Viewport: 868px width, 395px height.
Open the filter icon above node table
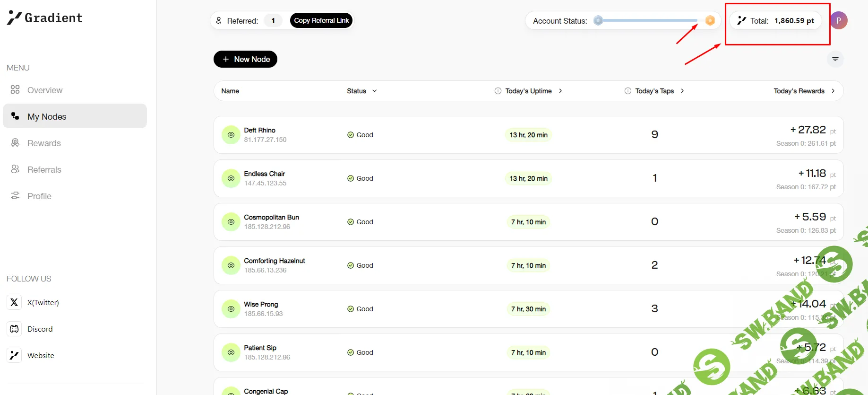pyautogui.click(x=835, y=59)
